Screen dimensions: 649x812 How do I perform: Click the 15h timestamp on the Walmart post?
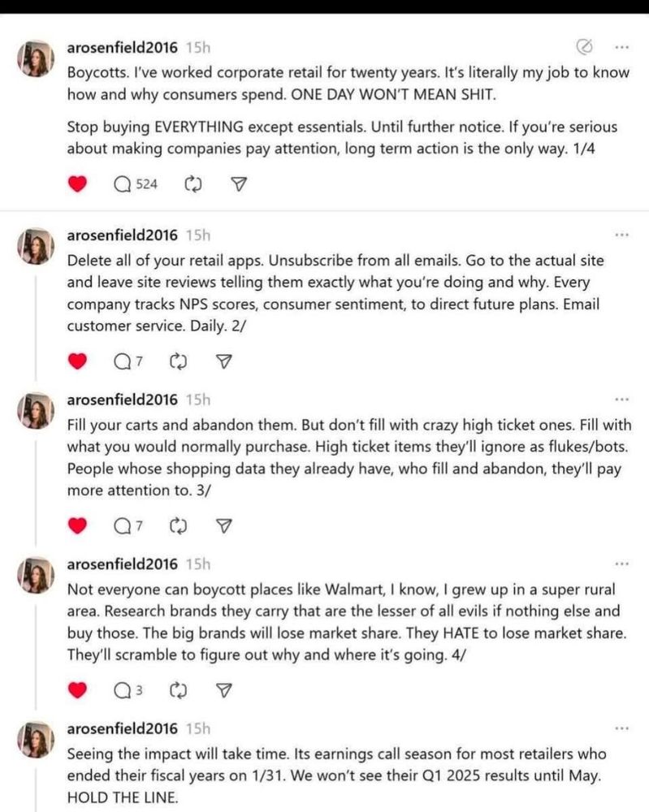198,564
